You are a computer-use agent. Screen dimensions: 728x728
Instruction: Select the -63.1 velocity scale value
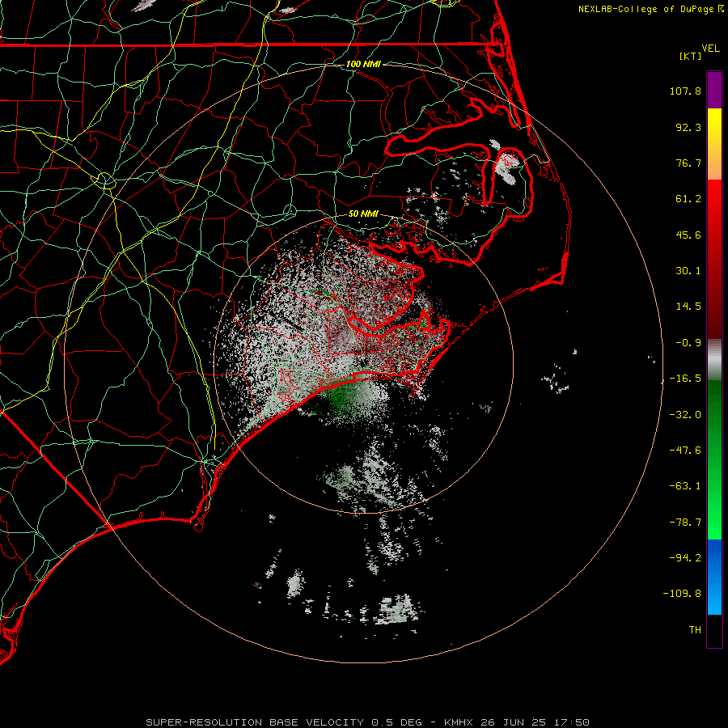(x=685, y=486)
